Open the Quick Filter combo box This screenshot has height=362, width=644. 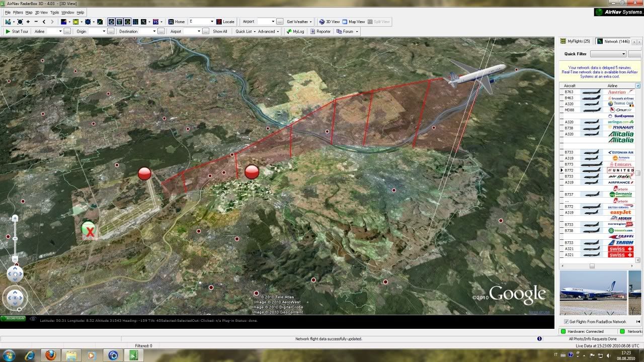coord(608,54)
